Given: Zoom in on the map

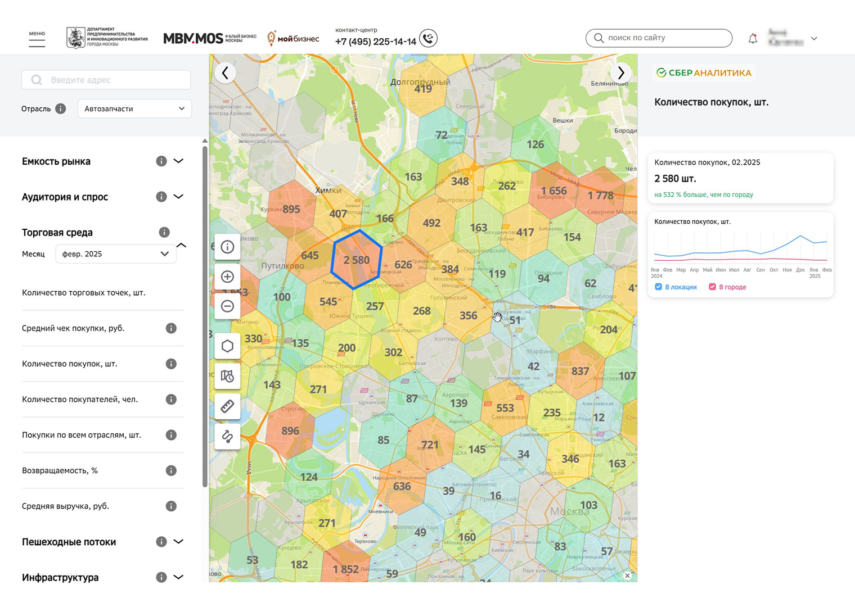Looking at the screenshot, I should pos(227,277).
